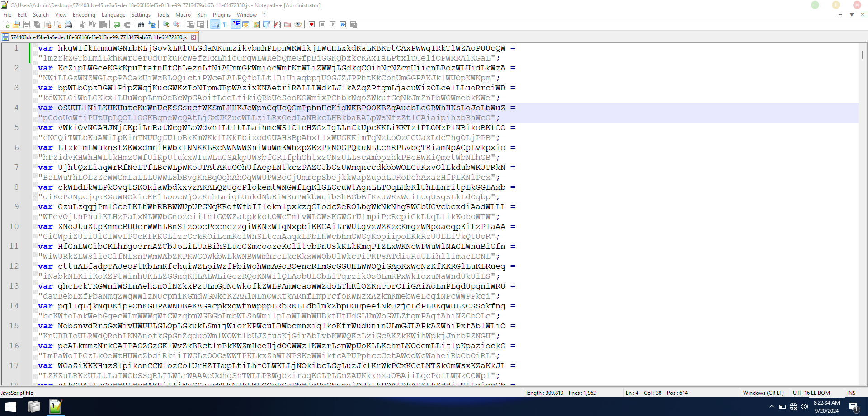This screenshot has width=868, height=416.
Task: Close the .js document tab
Action: point(194,37)
